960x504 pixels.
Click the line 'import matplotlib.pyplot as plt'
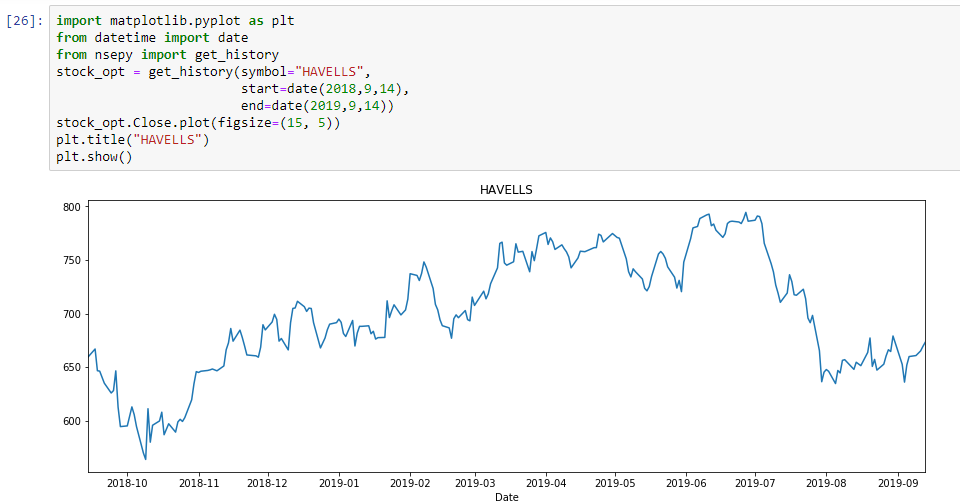(x=175, y=21)
